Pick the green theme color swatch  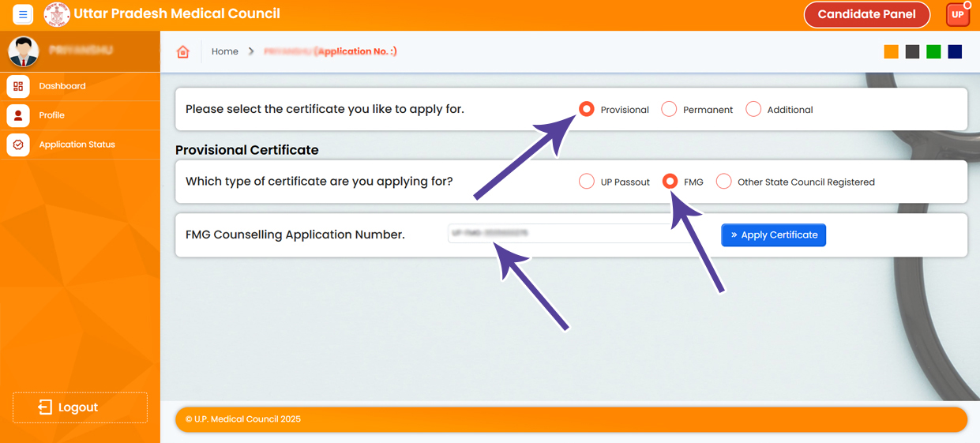coord(933,52)
